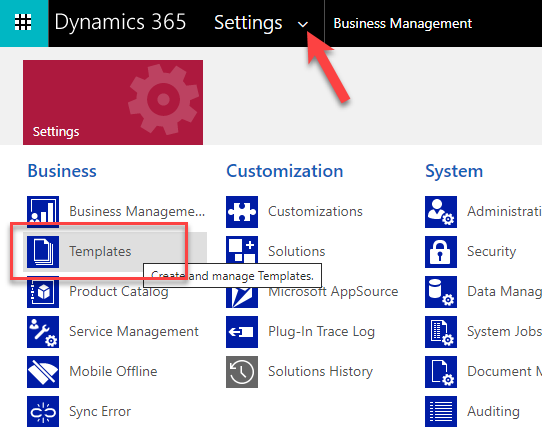Viewport: 542px width, 427px height.
Task: Go to the System Jobs link
Action: [x=504, y=332]
